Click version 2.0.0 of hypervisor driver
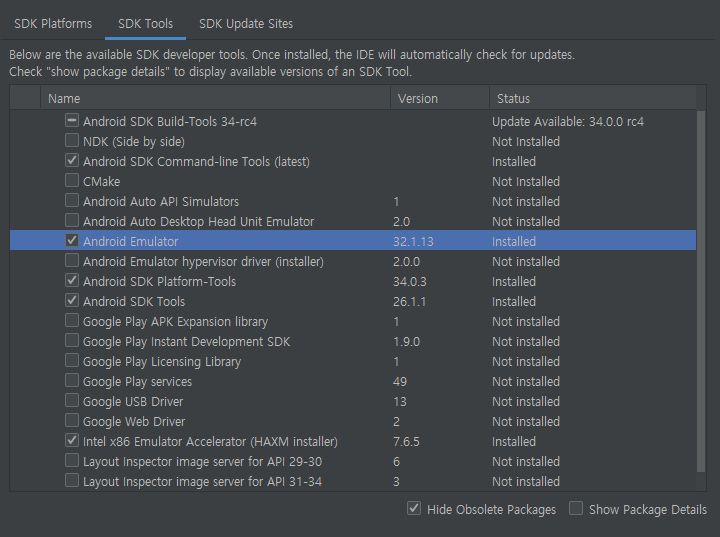This screenshot has width=720, height=537. point(406,262)
